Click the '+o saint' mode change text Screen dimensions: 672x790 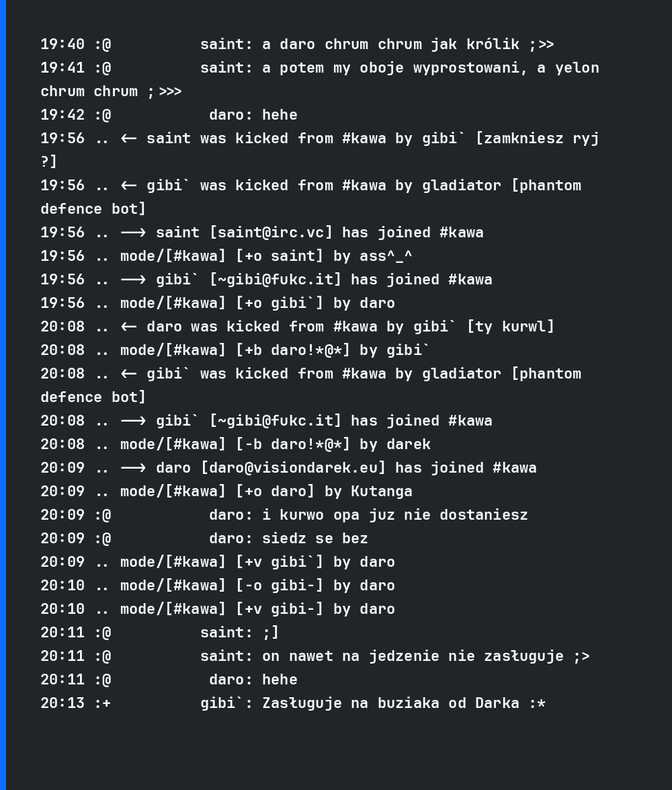280,256
